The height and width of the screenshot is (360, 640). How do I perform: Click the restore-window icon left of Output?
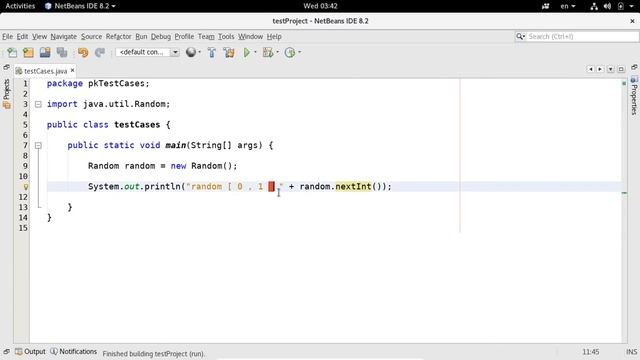click(x=7, y=351)
